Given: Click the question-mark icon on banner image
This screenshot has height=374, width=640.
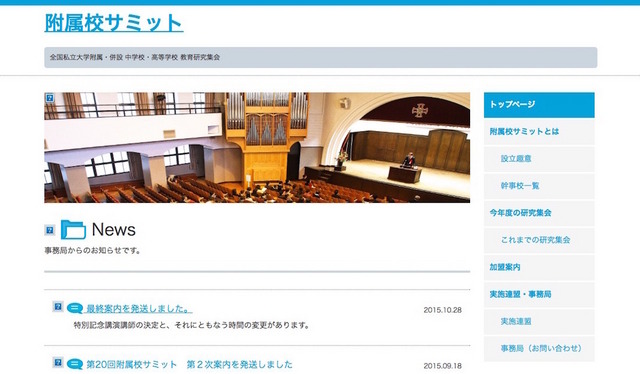Looking at the screenshot, I should tap(50, 98).
